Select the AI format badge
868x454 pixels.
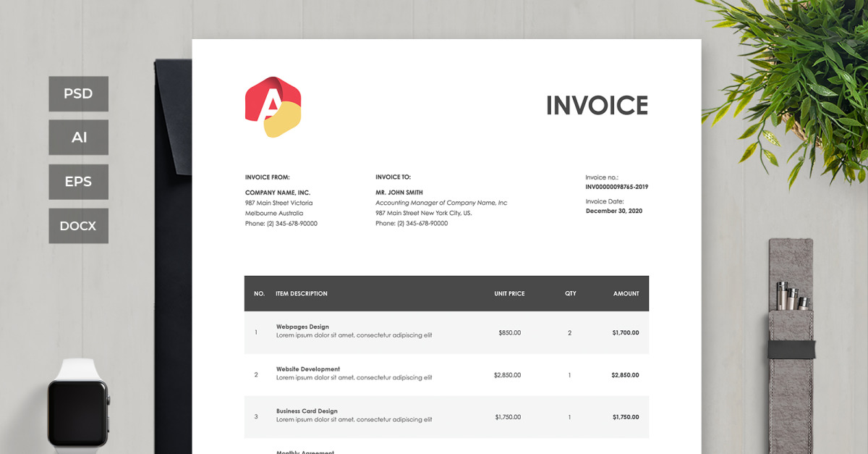78,138
